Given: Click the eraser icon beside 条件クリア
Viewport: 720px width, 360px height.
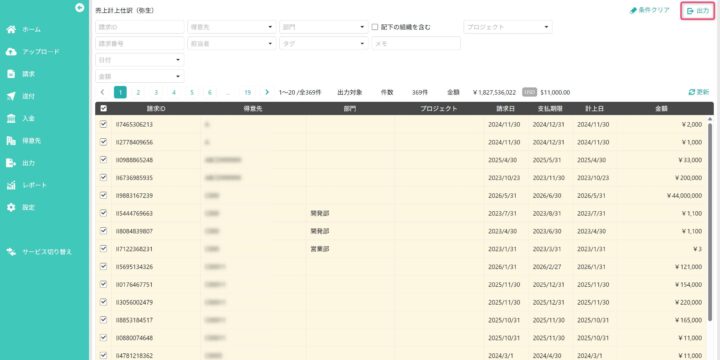Looking at the screenshot, I should pos(633,10).
